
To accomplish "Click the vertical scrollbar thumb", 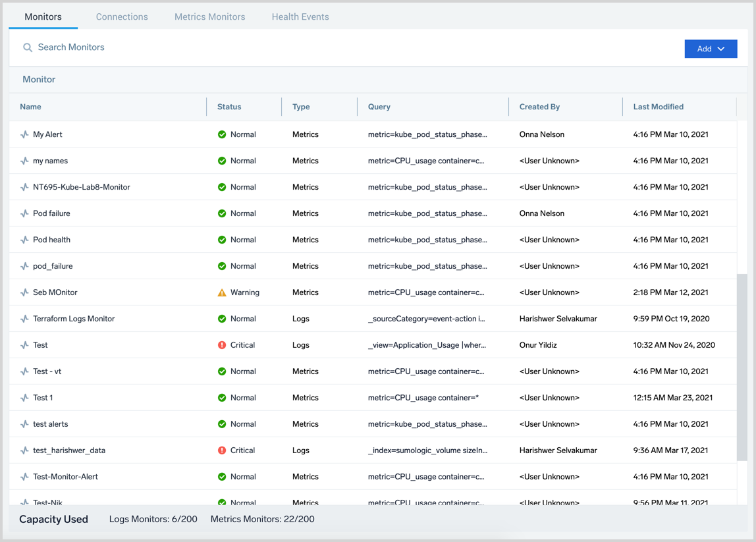I will [742, 367].
